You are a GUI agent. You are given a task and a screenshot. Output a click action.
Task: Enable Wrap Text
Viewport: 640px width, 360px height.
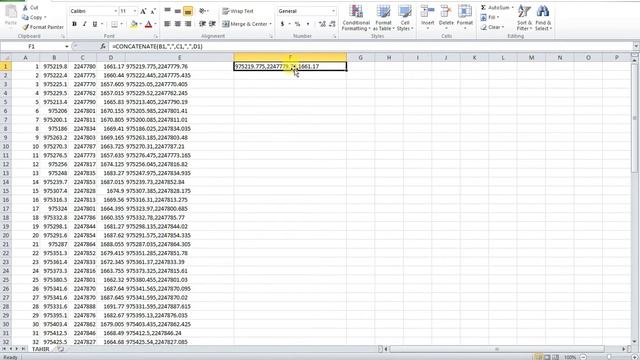pos(238,11)
